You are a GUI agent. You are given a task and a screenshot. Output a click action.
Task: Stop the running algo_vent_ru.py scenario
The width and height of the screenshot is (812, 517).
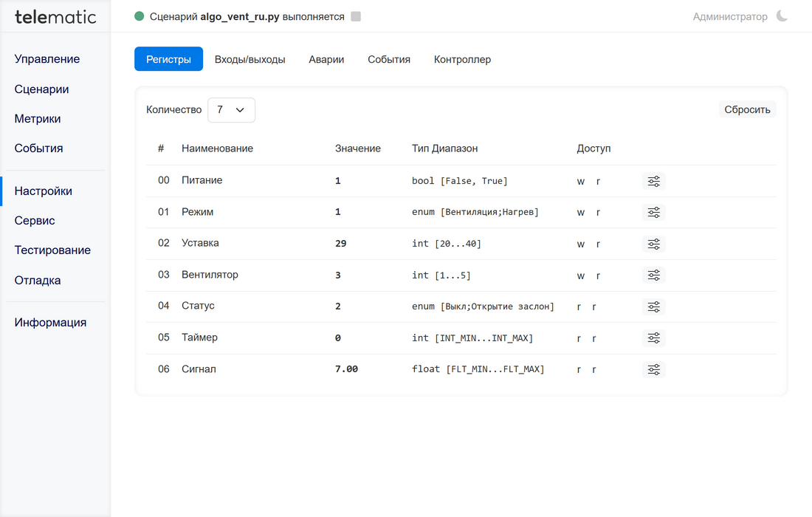coord(356,16)
